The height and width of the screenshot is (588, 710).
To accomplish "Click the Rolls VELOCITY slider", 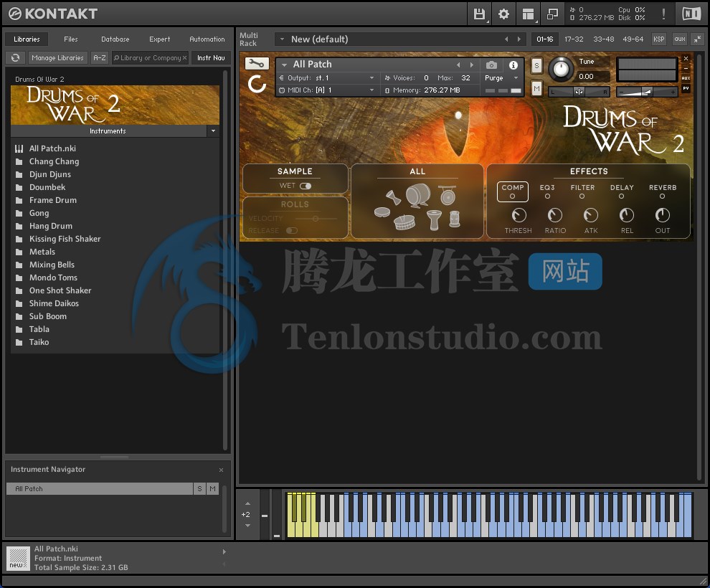I will (x=315, y=219).
